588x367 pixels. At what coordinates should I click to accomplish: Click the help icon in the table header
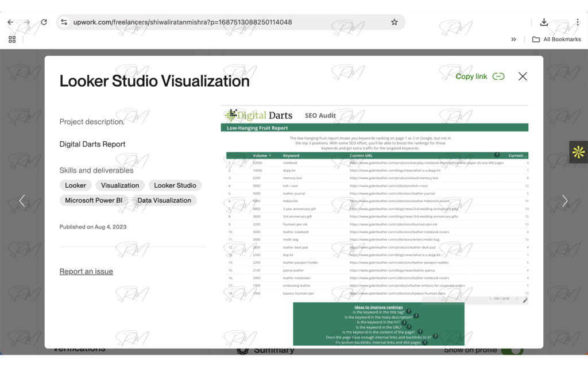(497, 154)
